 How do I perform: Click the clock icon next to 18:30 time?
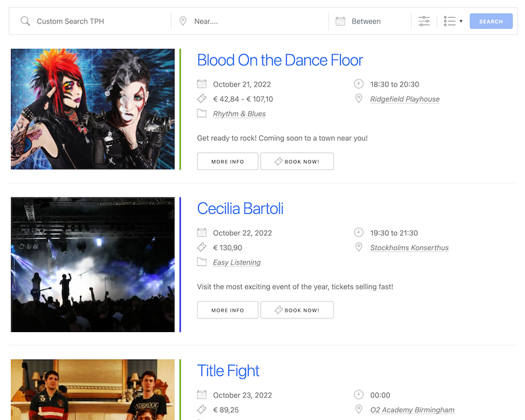point(358,83)
